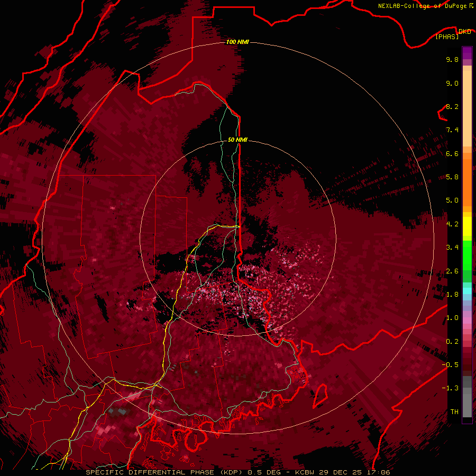Select the 0.5 DEG elevation text

coord(264,472)
